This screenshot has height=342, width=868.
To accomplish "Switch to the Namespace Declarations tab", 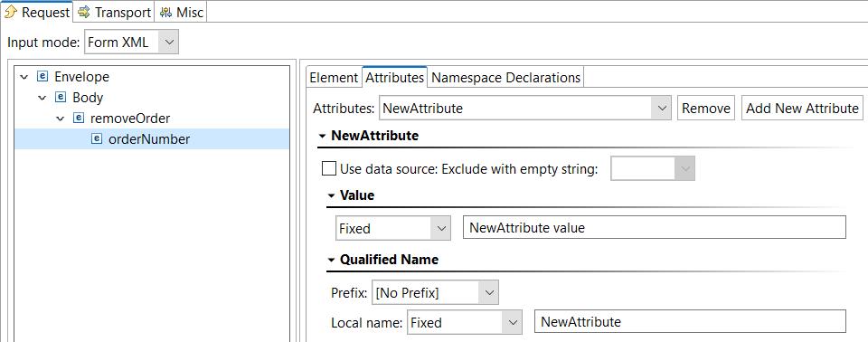I will click(x=506, y=78).
